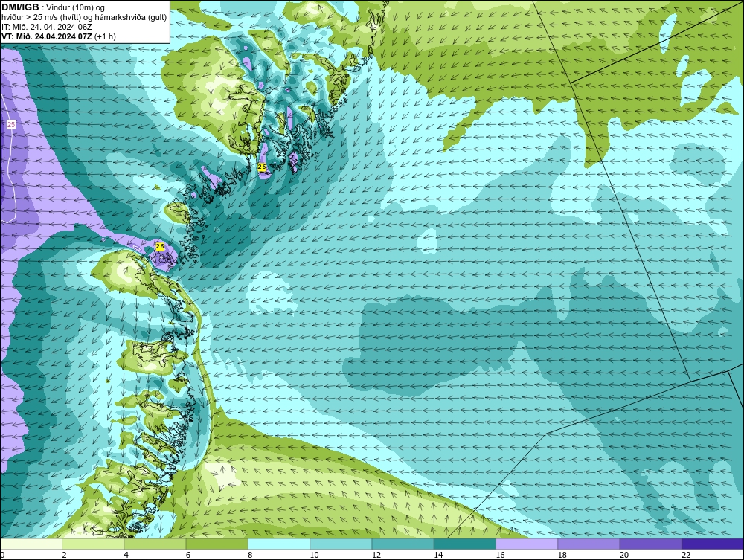This screenshot has height=560, width=744.
Task: Click the 12–14 m/s teal legend swatch
Action: point(403,544)
